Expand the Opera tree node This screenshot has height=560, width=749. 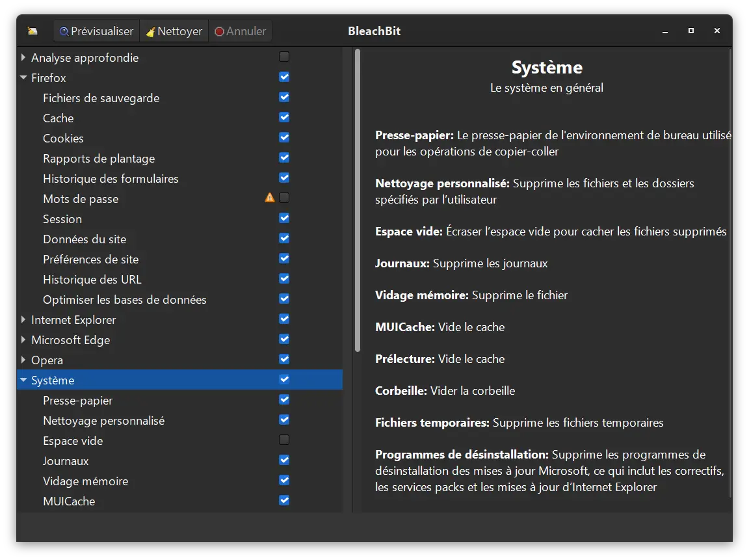23,360
